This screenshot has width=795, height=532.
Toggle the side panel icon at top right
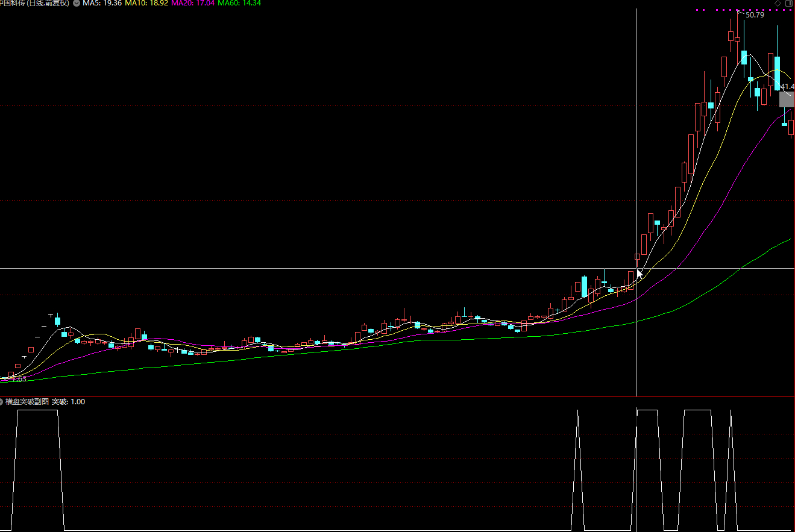(788, 3)
